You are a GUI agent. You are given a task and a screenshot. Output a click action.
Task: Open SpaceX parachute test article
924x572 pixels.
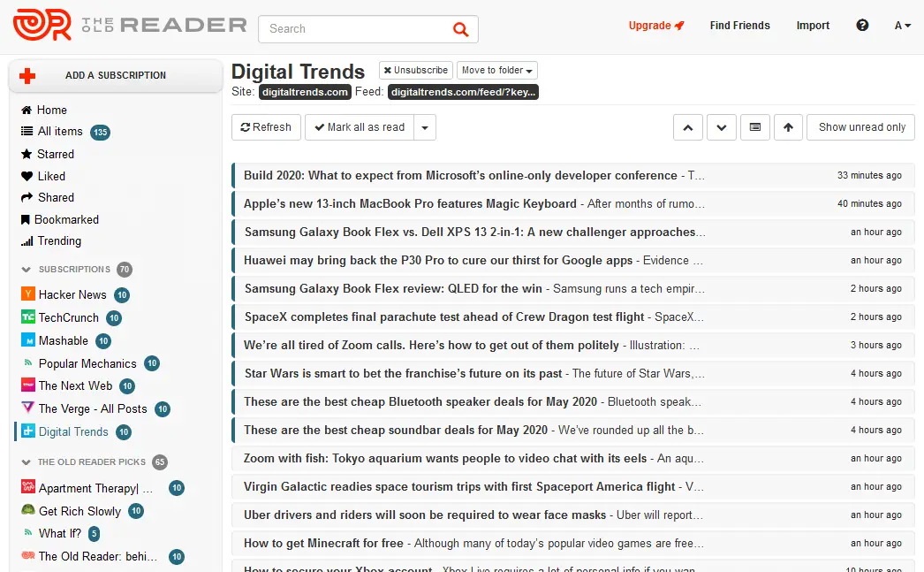[x=572, y=317]
